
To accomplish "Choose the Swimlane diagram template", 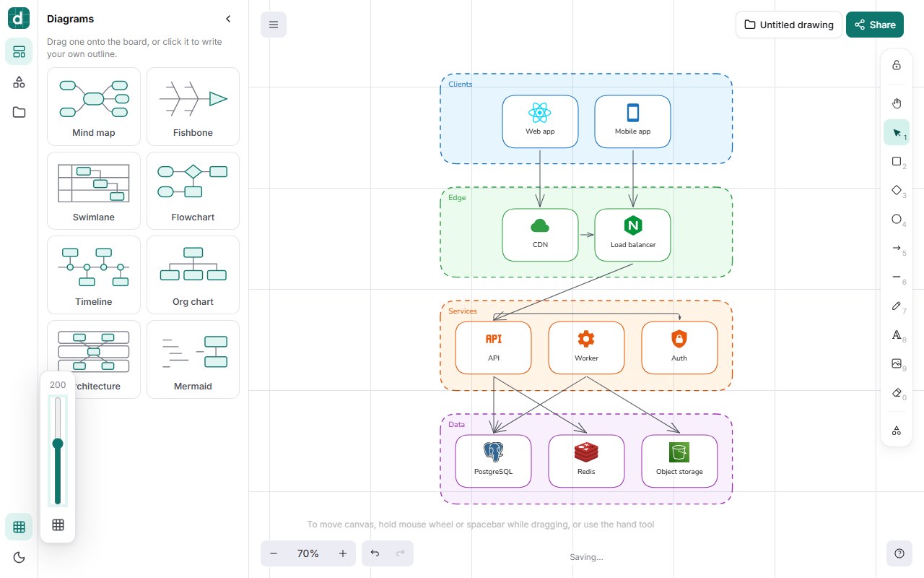I will [94, 191].
